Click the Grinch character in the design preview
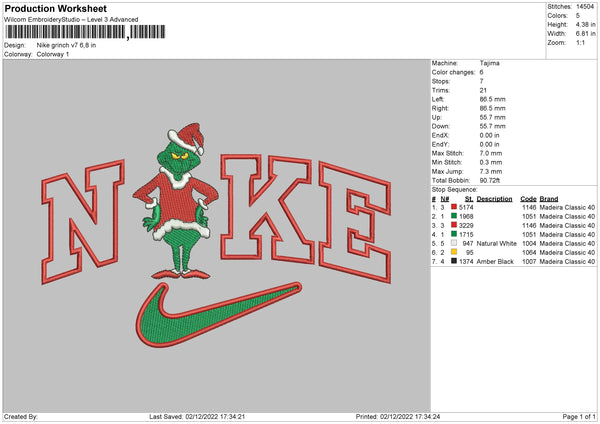Screen dimensions: 600x424 pyautogui.click(x=177, y=201)
